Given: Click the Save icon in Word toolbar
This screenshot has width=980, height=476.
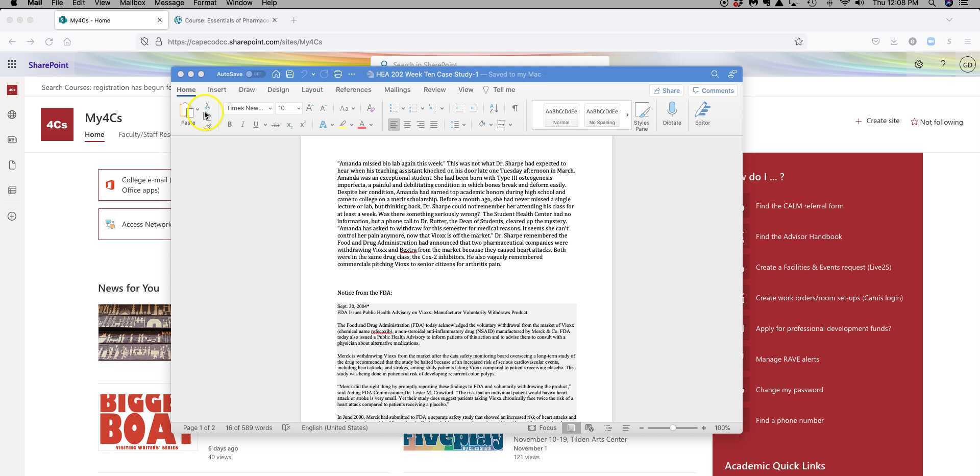Looking at the screenshot, I should 290,74.
